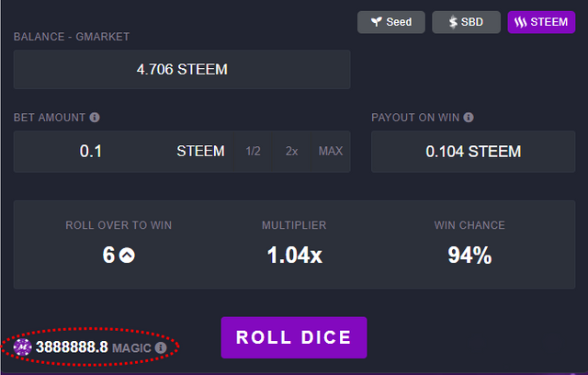Click the 1.04x multiplier value
The height and width of the screenshot is (375, 588).
(x=294, y=256)
